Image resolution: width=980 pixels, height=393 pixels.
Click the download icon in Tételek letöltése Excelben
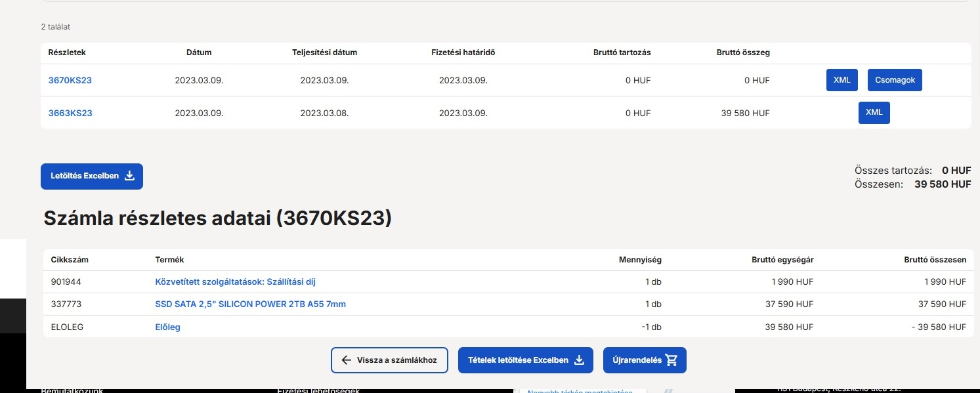[x=579, y=360]
